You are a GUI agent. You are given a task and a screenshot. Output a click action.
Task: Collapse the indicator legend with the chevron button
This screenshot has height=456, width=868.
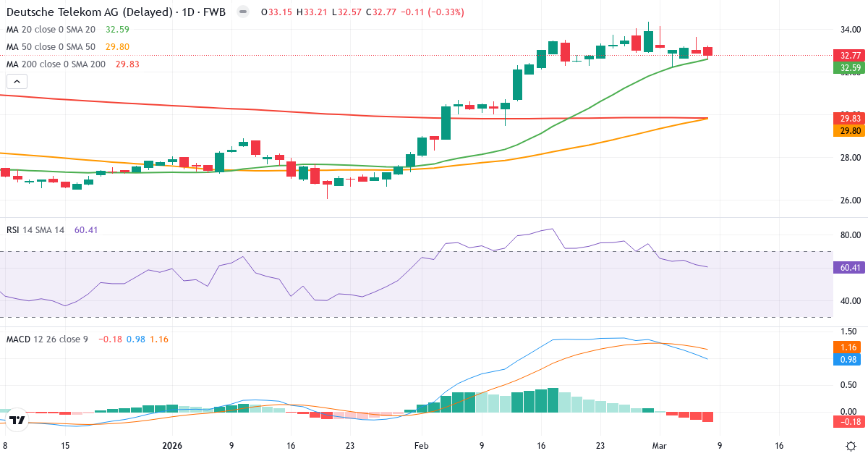coord(15,81)
